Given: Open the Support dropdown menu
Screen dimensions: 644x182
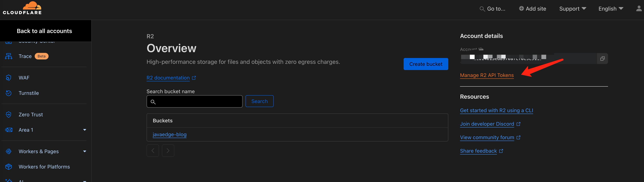Looking at the screenshot, I should [572, 9].
